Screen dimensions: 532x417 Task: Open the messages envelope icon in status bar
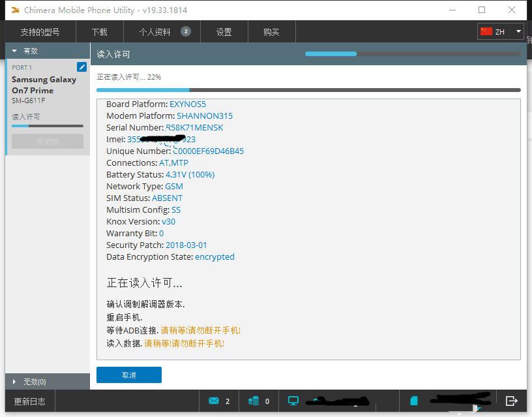[x=214, y=401]
